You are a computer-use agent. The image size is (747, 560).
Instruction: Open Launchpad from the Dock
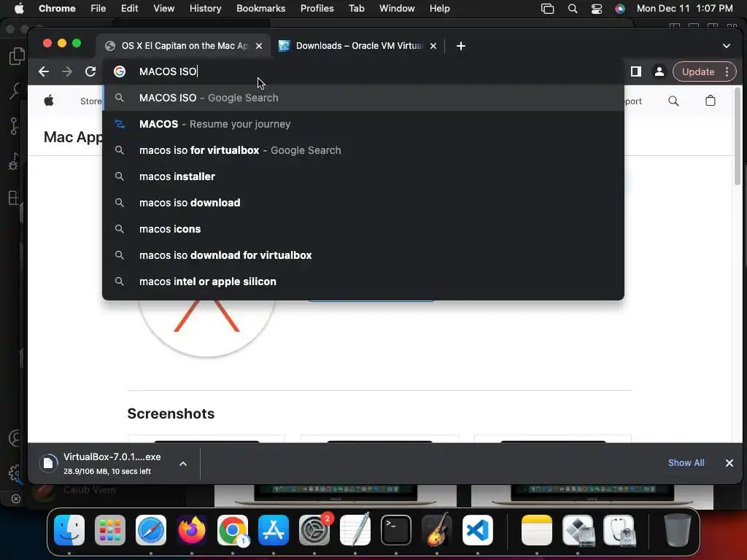pos(110,530)
